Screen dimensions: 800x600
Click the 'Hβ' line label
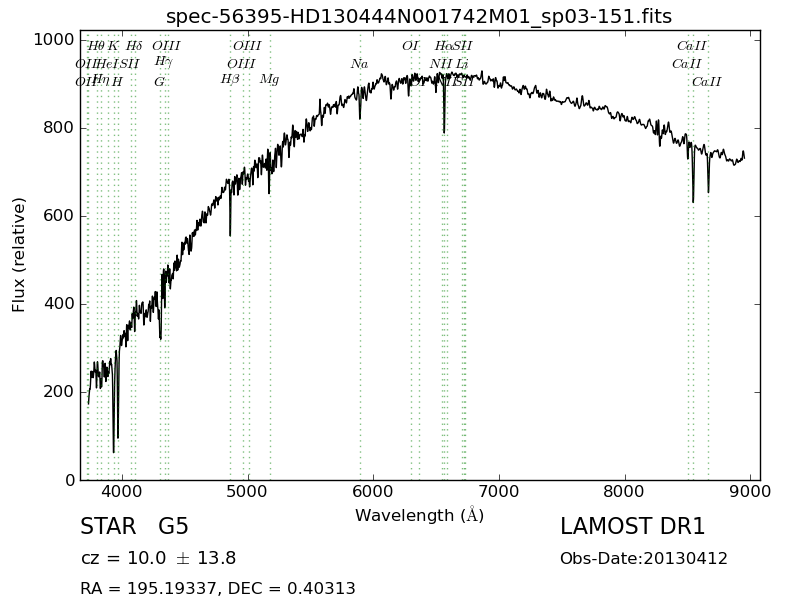(x=230, y=80)
